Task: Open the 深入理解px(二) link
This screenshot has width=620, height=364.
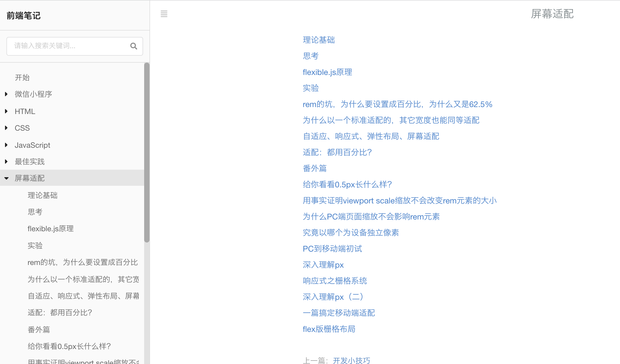Action: (333, 297)
